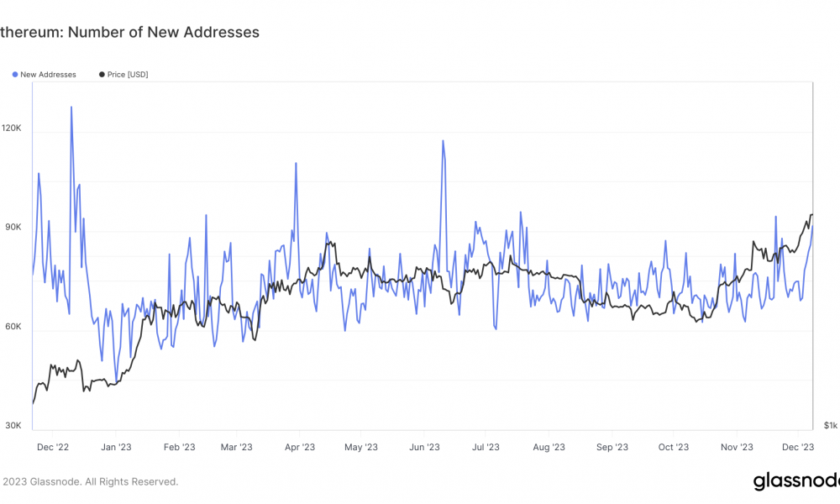Click the Aug '23 x-axis label
The height and width of the screenshot is (504, 840).
pos(549,447)
